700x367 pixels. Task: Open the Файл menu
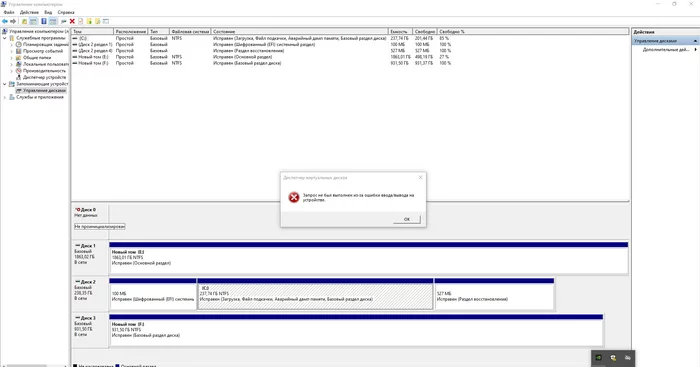pos(9,13)
